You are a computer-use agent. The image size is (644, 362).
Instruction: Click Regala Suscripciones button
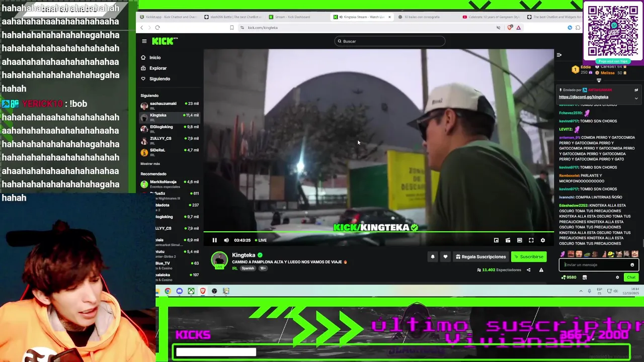click(x=480, y=257)
